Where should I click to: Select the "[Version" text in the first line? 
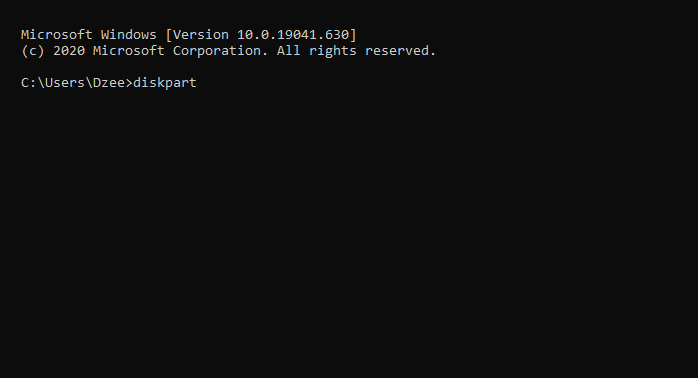pos(197,35)
